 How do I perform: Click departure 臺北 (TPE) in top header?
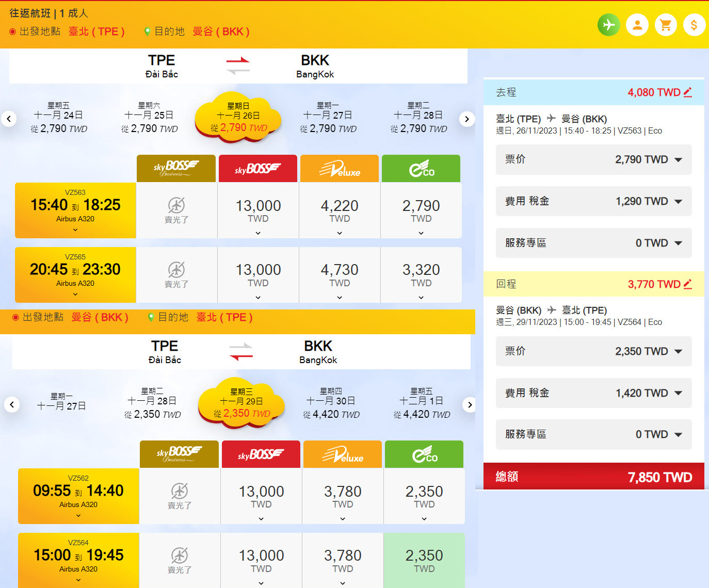(x=96, y=31)
